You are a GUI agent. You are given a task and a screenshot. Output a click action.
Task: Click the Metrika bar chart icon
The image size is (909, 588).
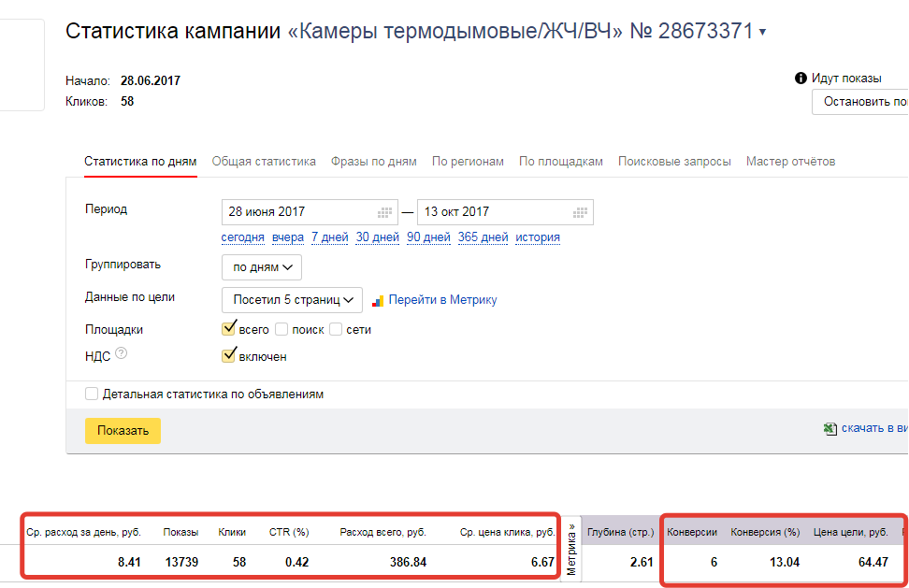tap(378, 301)
